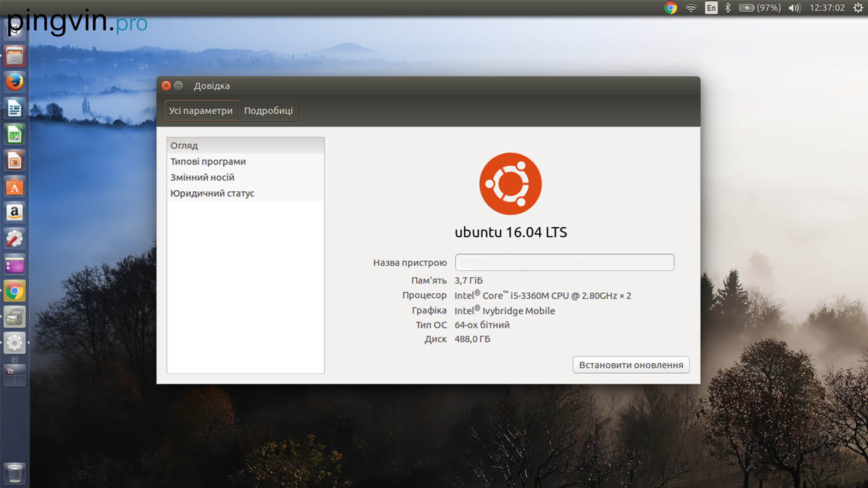Screen dimensions: 868x488
Task: Click the processor text Intel Core i5-3360M
Action: click(x=542, y=296)
